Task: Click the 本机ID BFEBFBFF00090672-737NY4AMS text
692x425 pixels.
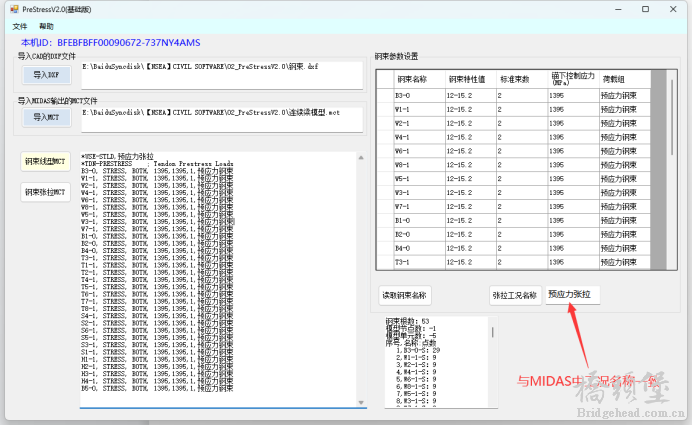Action: 111,43
